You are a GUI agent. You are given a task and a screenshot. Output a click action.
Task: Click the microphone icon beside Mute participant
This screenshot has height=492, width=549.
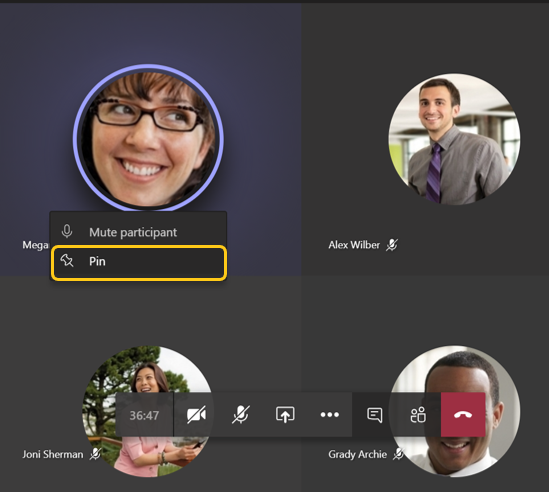coord(67,231)
